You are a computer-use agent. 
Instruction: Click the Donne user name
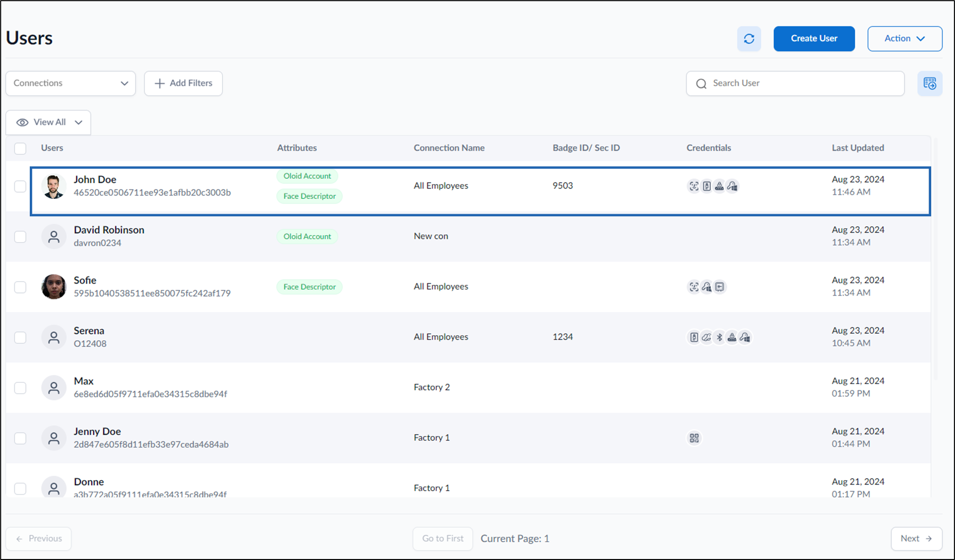click(89, 482)
